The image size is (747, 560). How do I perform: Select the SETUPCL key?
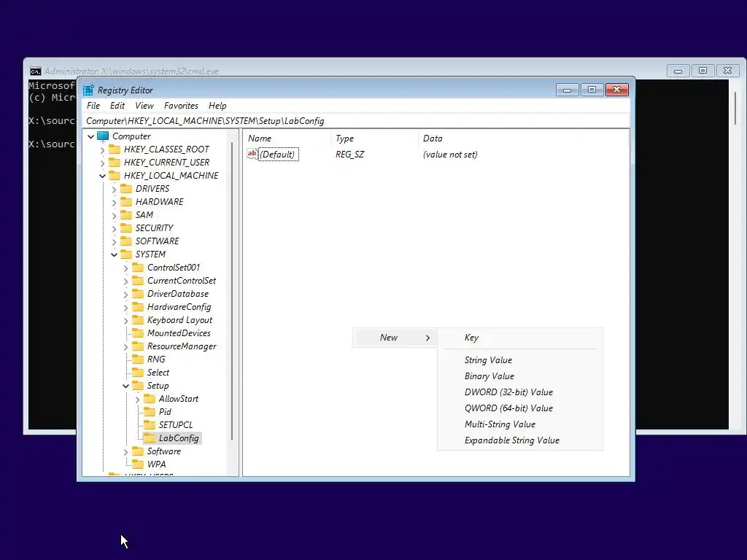pyautogui.click(x=176, y=425)
